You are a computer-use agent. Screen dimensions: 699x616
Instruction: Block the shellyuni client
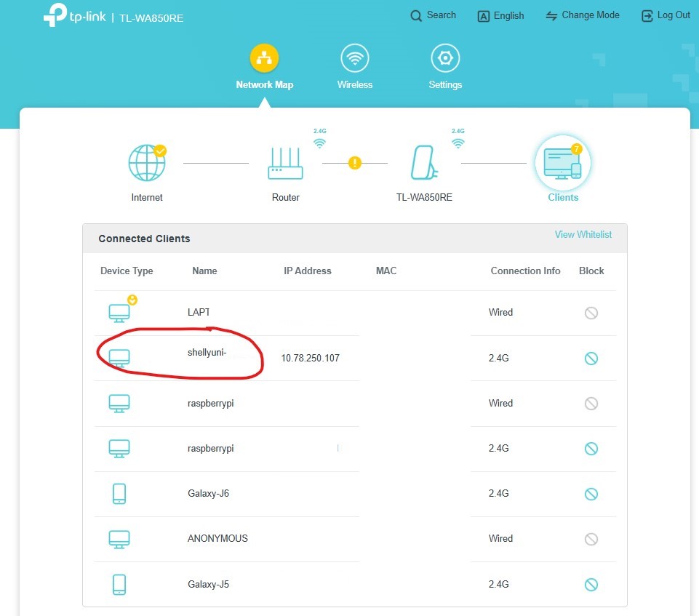(x=591, y=359)
